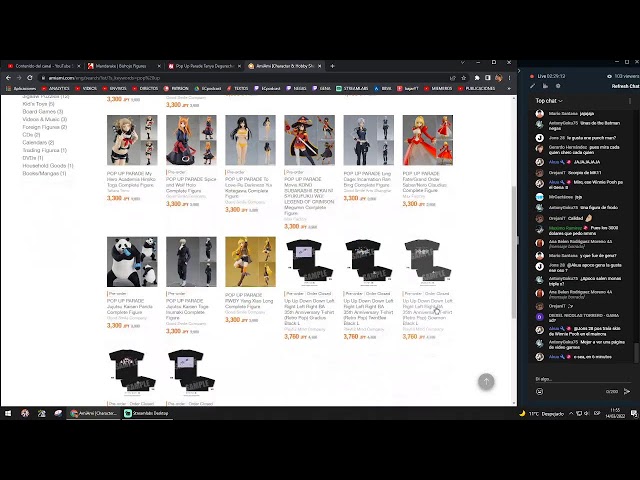Open the Gradius T-shirt product title

click(309, 312)
